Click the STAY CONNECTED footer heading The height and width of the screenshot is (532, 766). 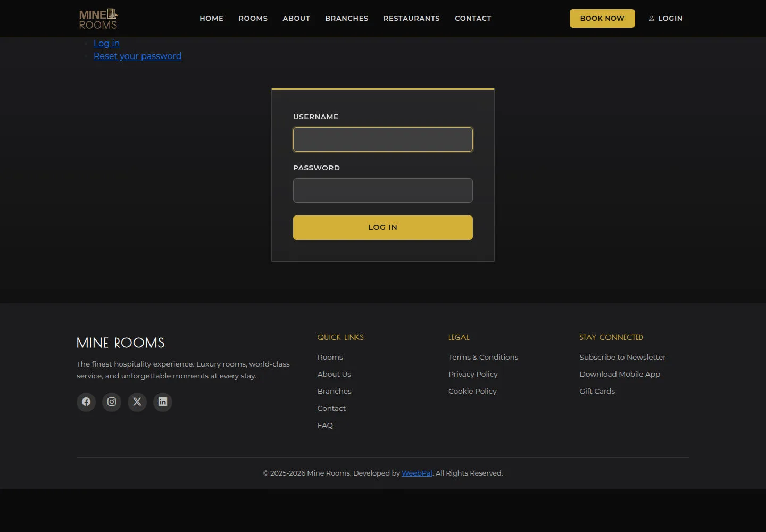pos(611,337)
